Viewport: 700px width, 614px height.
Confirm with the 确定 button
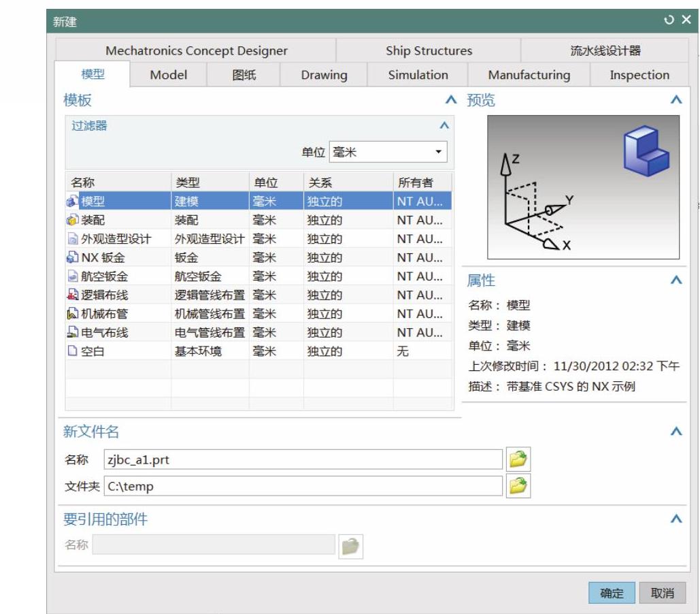pos(612,593)
